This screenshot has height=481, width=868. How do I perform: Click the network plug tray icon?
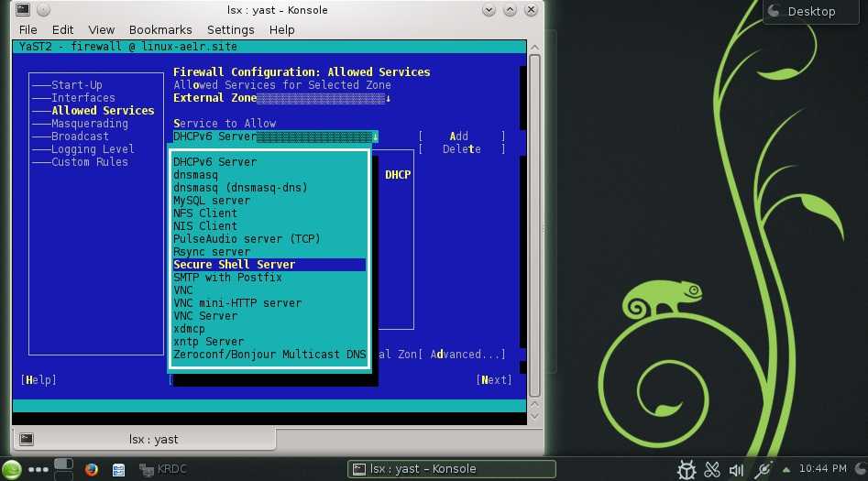(763, 470)
